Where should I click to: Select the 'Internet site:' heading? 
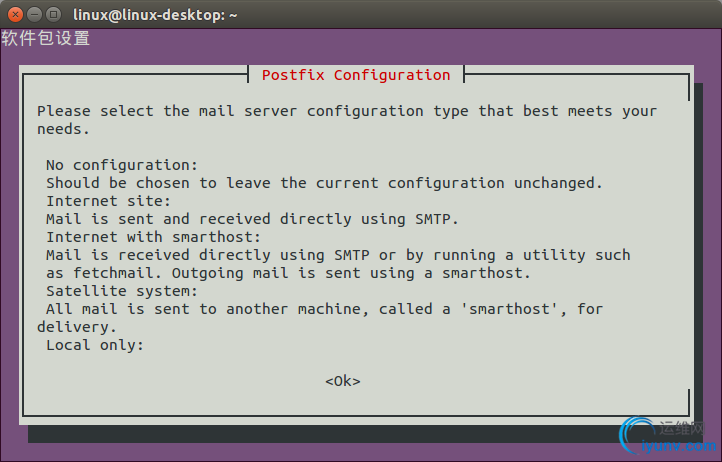click(x=109, y=201)
